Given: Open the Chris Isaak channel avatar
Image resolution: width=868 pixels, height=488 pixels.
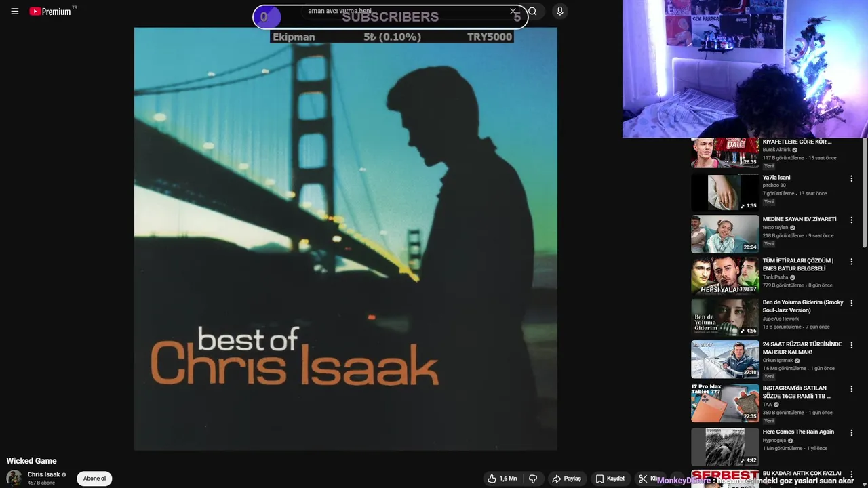Looking at the screenshot, I should point(14,478).
